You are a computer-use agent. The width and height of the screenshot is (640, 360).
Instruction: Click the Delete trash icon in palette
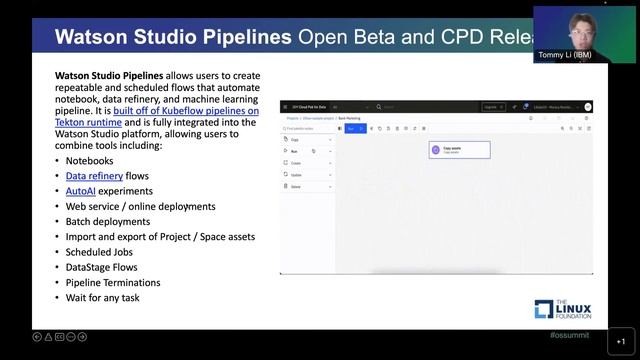(x=286, y=186)
